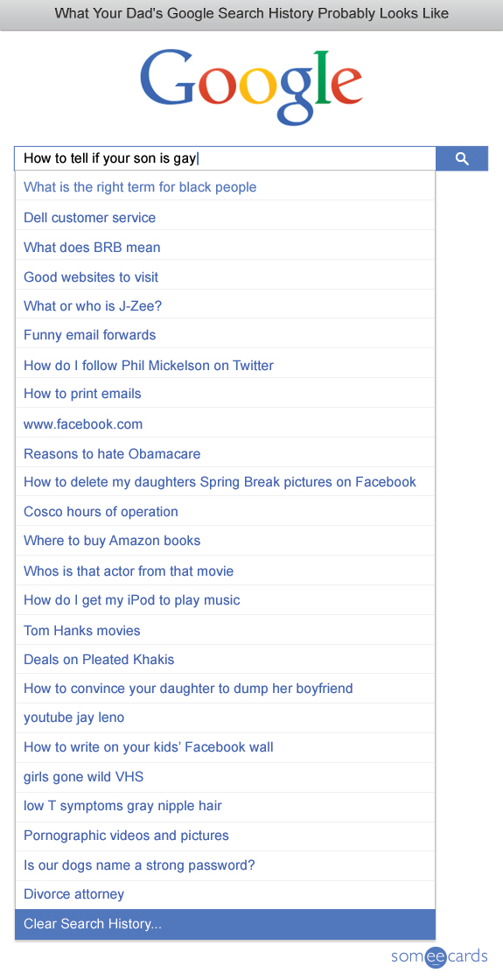Select 'Cosco hours of operation' suggestion

(225, 511)
